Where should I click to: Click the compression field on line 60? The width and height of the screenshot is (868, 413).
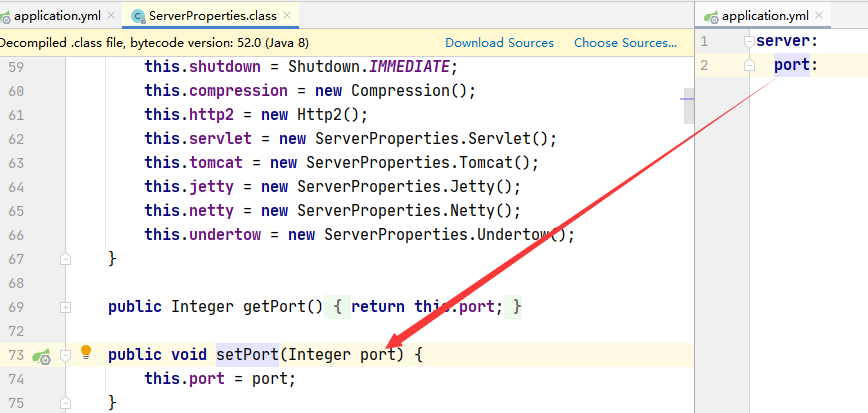click(239, 90)
